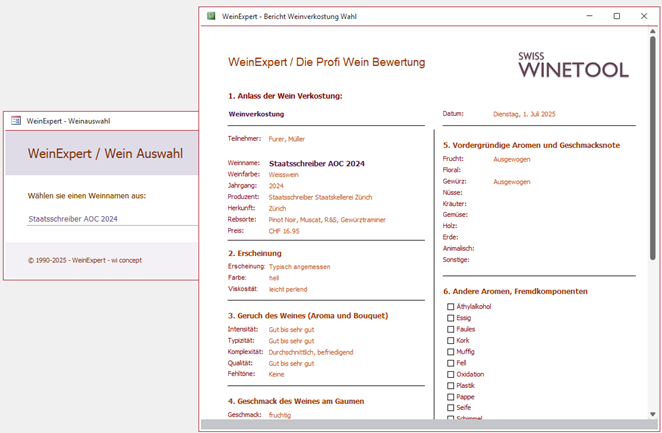
Task: Toggle the Essig checkbox
Action: tap(451, 318)
